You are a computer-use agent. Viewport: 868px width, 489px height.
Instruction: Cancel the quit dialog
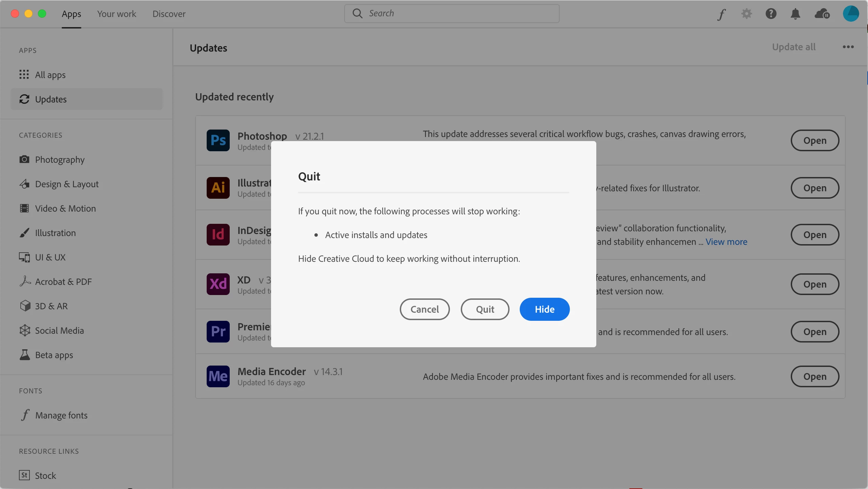pyautogui.click(x=425, y=309)
